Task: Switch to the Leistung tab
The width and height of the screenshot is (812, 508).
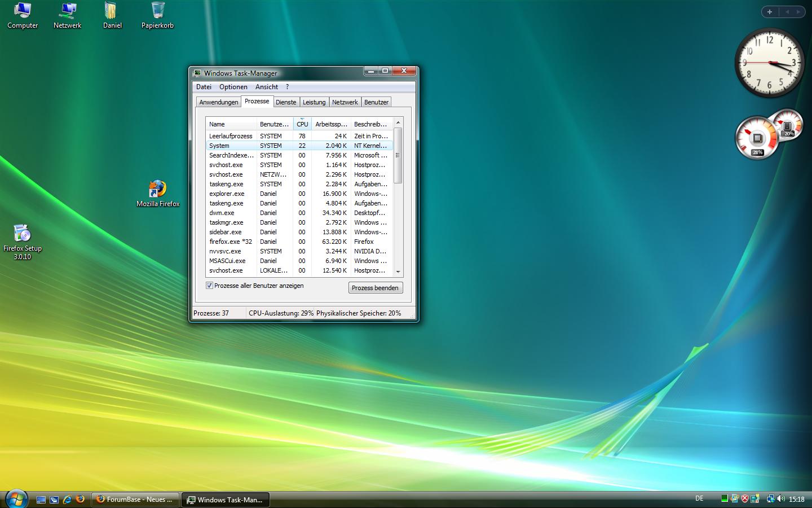Action: (314, 102)
